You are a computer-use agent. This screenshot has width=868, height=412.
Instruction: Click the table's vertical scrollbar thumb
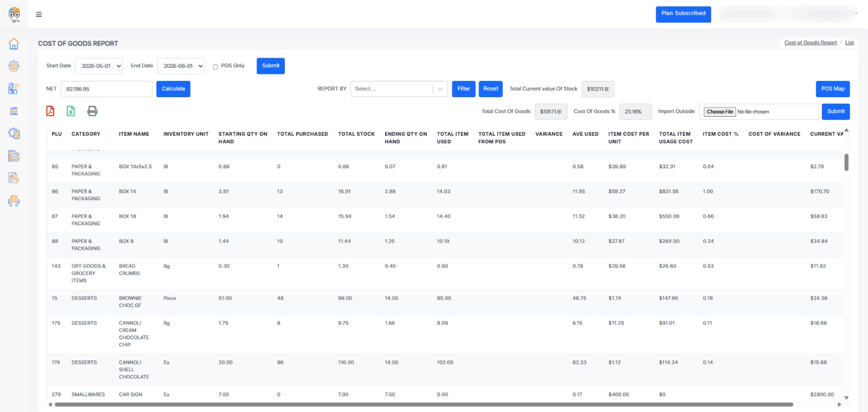(x=846, y=162)
